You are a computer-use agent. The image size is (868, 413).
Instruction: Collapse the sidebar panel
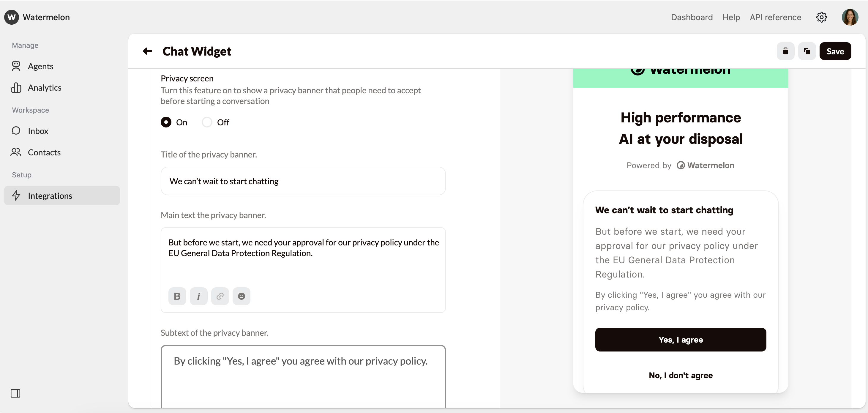click(15, 393)
